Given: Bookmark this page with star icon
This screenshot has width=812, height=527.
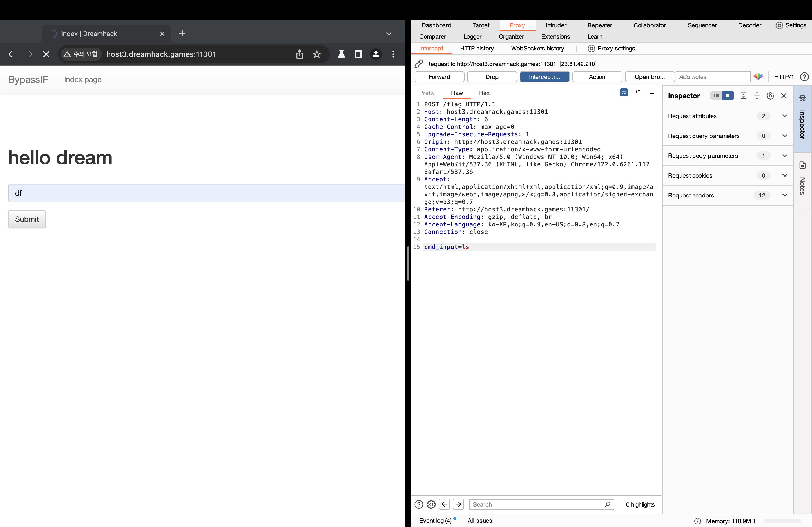Looking at the screenshot, I should 317,54.
